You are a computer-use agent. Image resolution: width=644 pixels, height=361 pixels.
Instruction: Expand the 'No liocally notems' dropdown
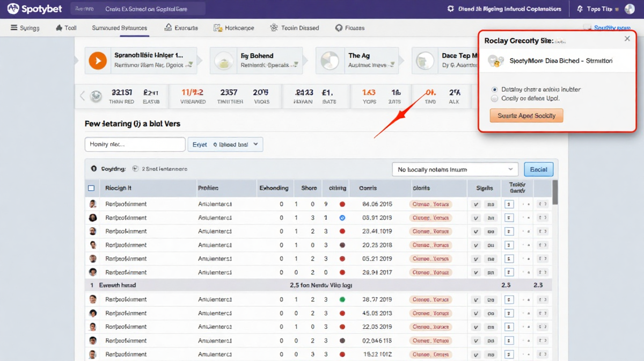(x=455, y=170)
